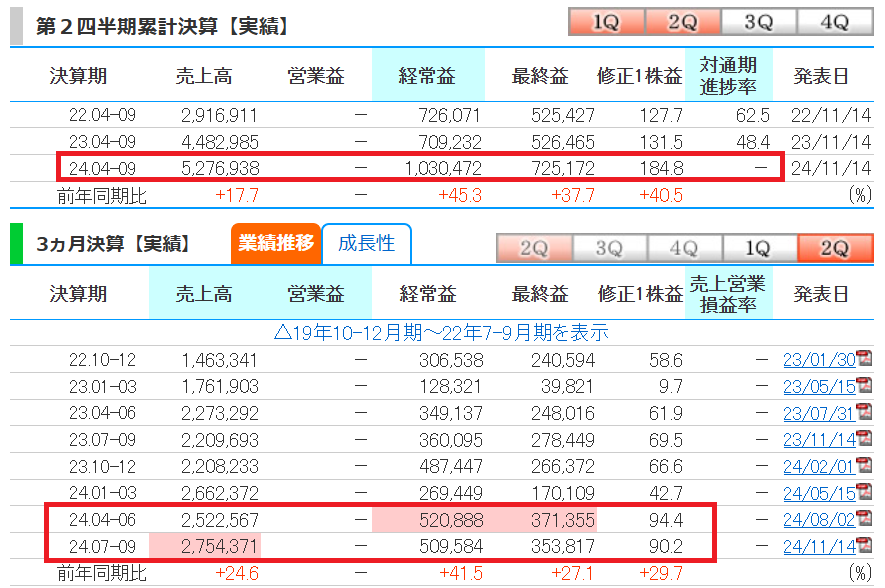Screen dimensions: 885x588
Task: Select 1Q tab in cumulative results section
Action: point(606,22)
